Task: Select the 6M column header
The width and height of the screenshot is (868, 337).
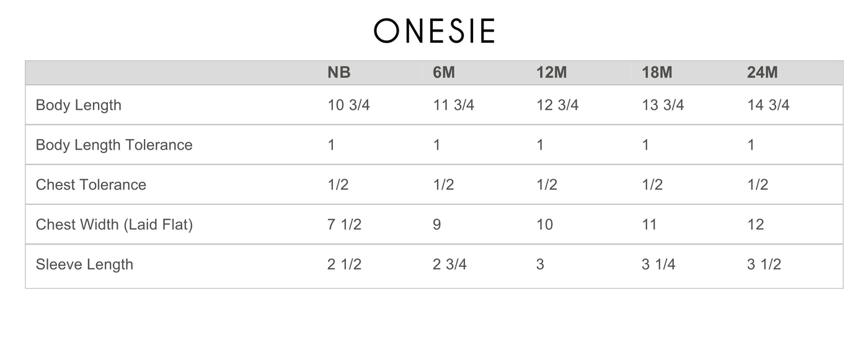Action: coord(444,73)
